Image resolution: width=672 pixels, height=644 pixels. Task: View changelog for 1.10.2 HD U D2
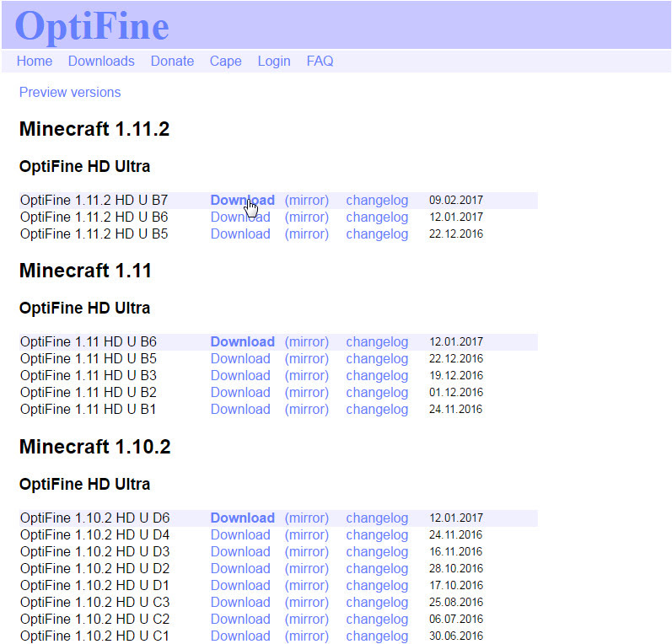(x=377, y=568)
